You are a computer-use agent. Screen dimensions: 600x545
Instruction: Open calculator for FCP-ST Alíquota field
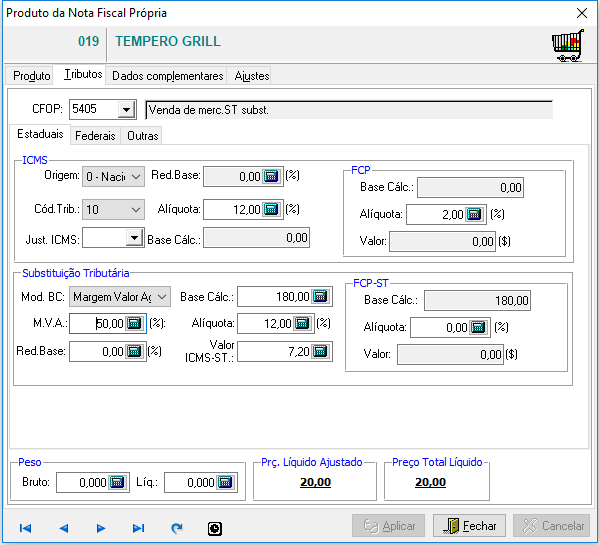pos(478,327)
